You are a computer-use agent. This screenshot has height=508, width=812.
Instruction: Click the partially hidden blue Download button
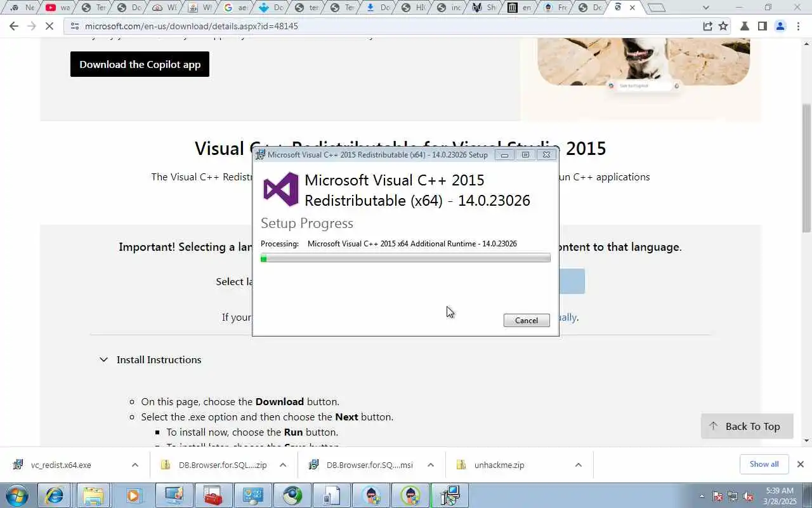pyautogui.click(x=572, y=281)
